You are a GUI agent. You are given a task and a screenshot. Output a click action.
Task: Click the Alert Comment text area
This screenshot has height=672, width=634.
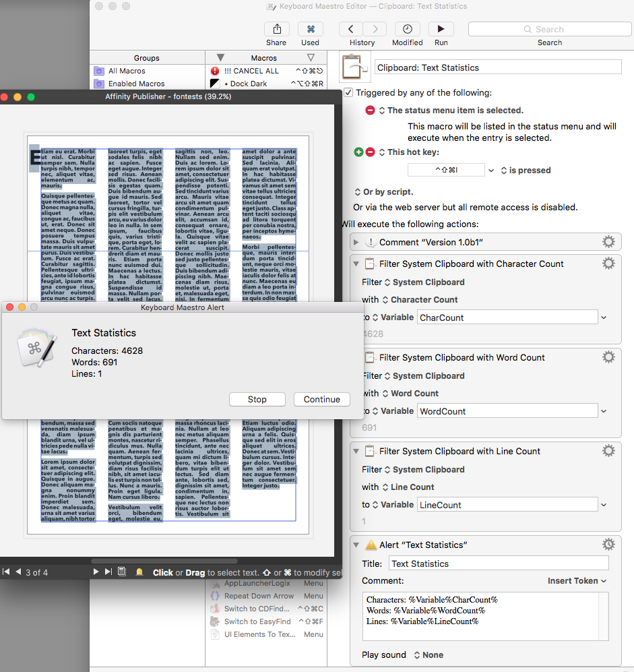[x=485, y=616]
